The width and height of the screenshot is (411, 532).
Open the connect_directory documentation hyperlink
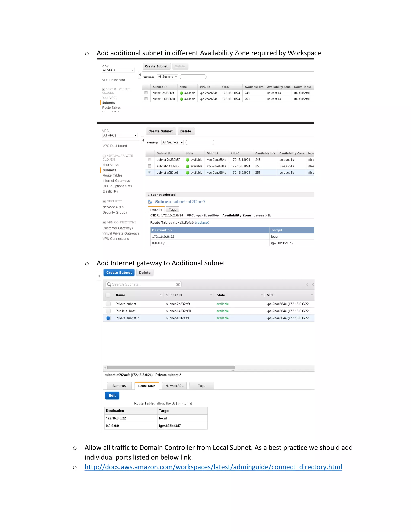click(213, 467)
